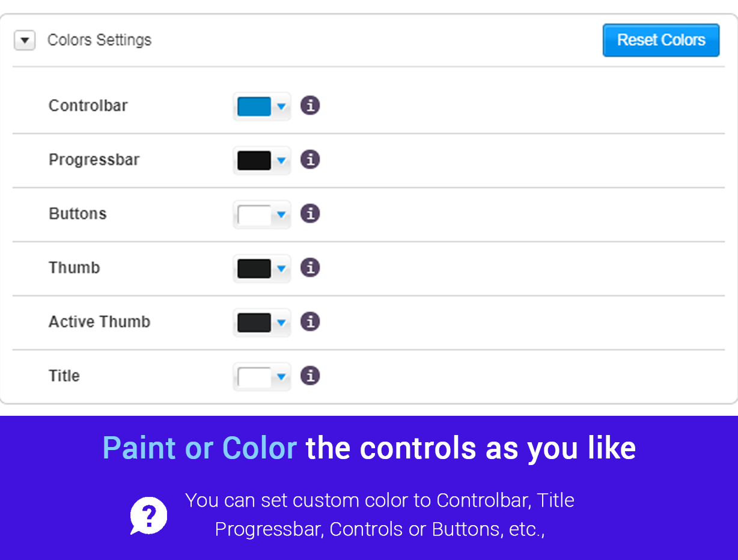Open the Progressbar color dropdown arrow
Screen dimensions: 738x560
coord(281,161)
